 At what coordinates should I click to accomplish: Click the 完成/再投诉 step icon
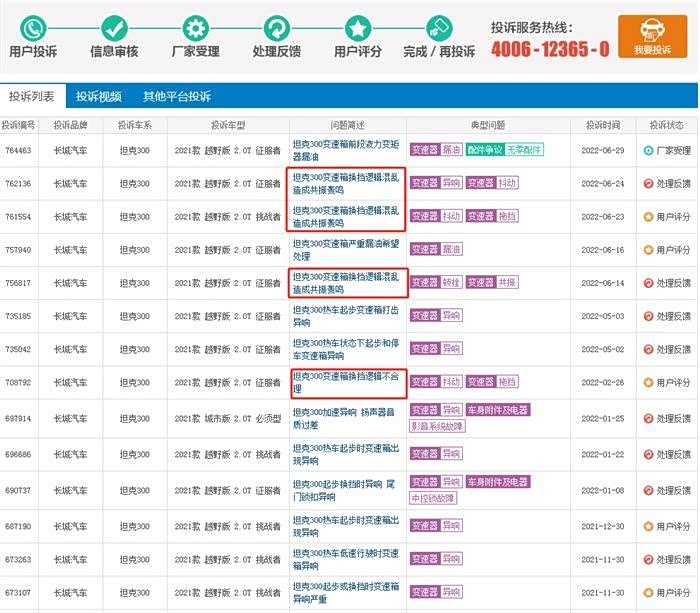(x=439, y=28)
